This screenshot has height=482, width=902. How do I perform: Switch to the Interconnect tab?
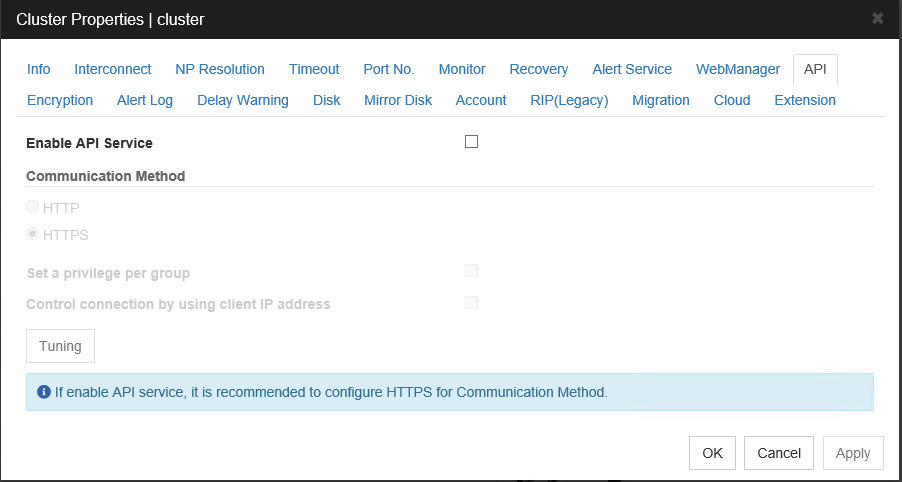[x=112, y=69]
